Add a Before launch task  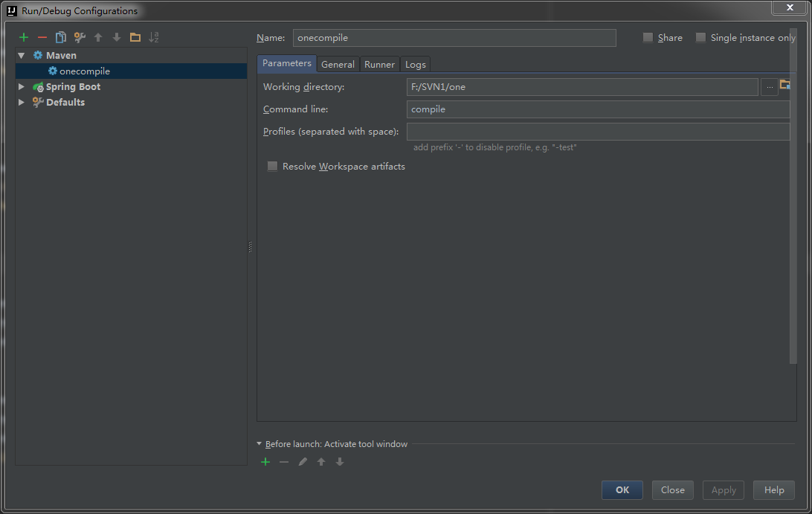(x=265, y=462)
